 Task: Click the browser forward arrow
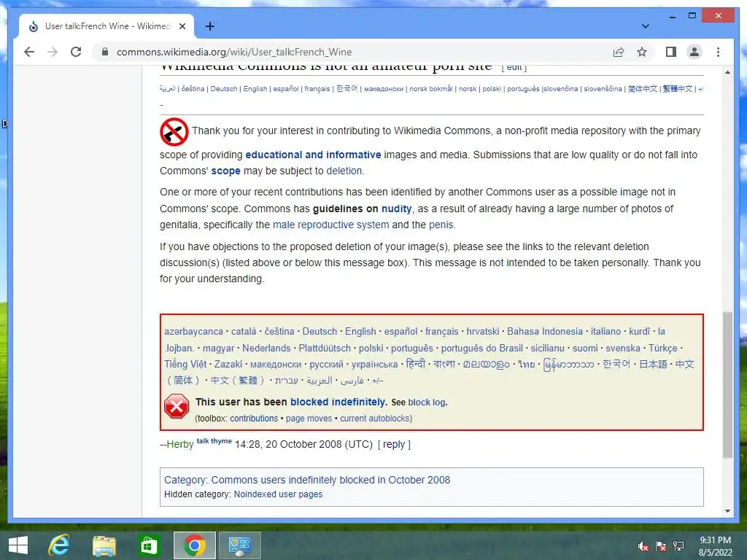[x=53, y=52]
